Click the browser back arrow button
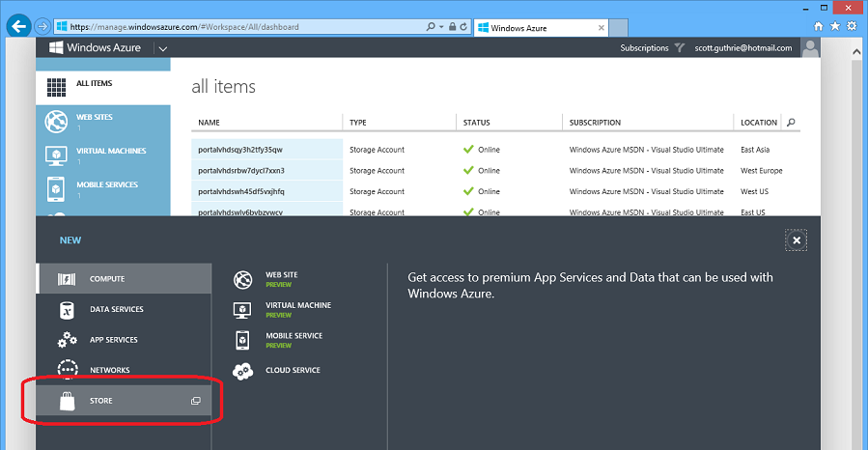This screenshot has width=868, height=450. coord(18,26)
